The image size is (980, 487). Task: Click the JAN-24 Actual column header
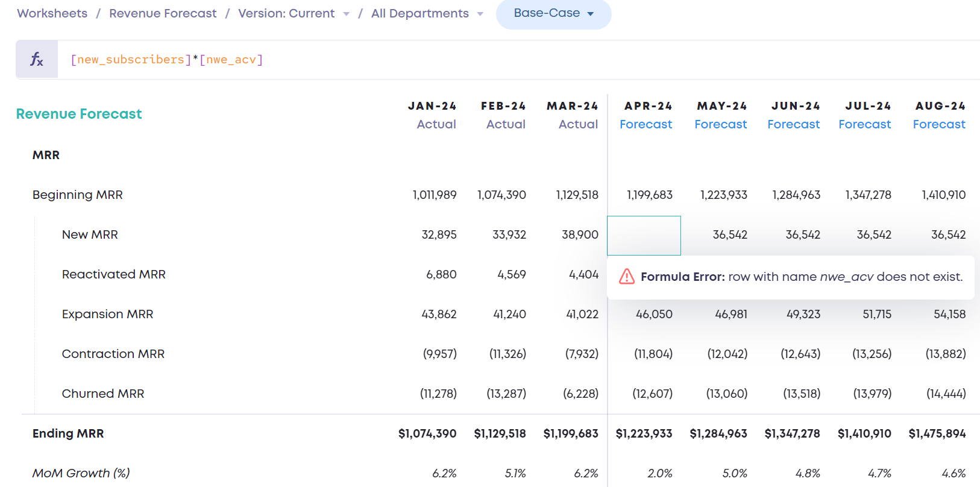point(433,115)
